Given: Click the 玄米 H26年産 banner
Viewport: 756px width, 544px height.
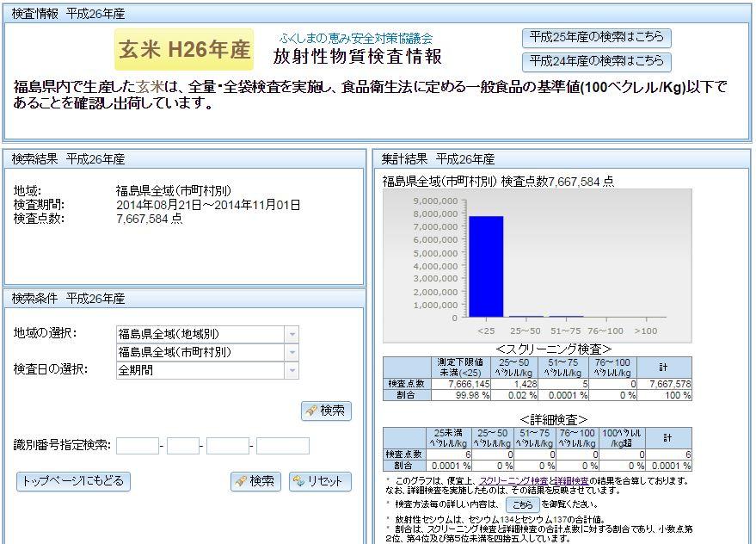Looking at the screenshot, I should [x=184, y=50].
